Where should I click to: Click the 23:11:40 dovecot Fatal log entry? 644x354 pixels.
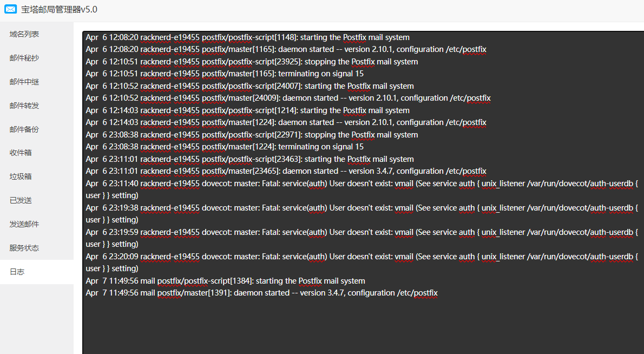[x=362, y=189]
